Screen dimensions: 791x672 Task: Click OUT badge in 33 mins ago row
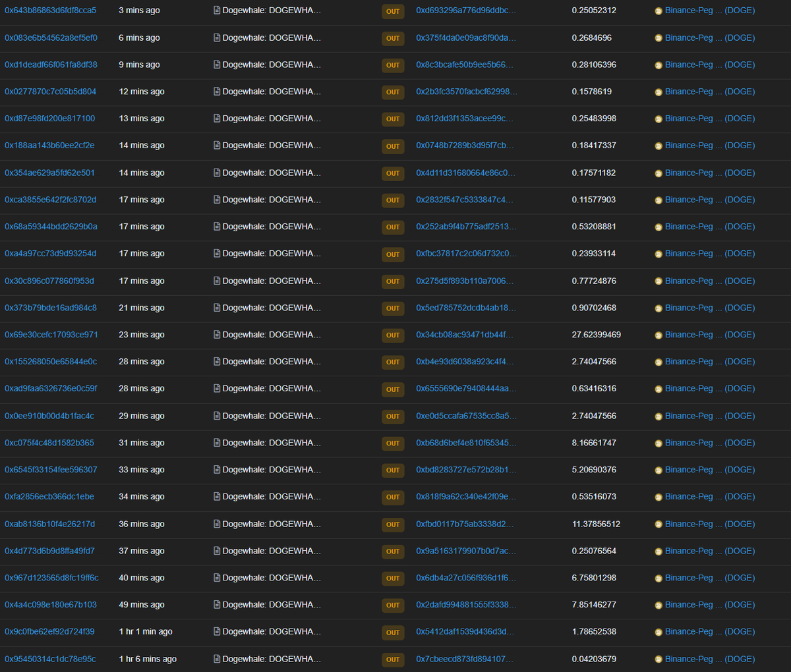coord(393,470)
